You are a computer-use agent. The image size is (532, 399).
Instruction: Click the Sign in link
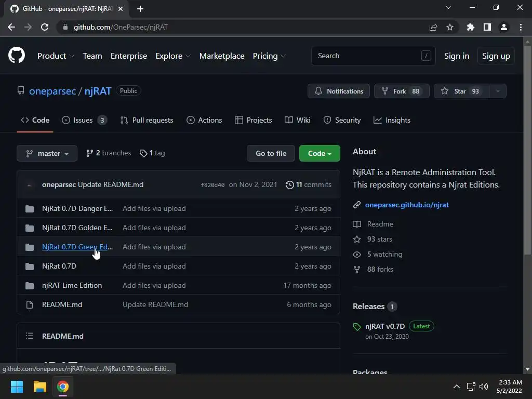[x=457, y=56]
